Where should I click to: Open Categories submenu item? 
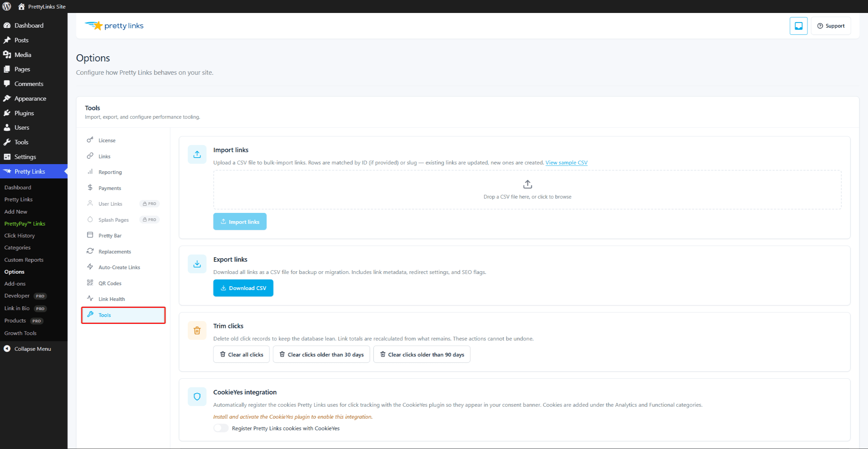point(17,247)
